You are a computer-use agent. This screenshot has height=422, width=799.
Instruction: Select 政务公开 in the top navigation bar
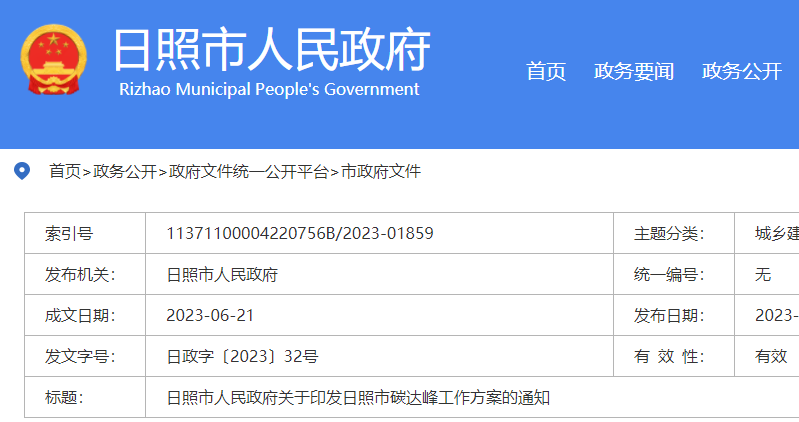pos(741,71)
